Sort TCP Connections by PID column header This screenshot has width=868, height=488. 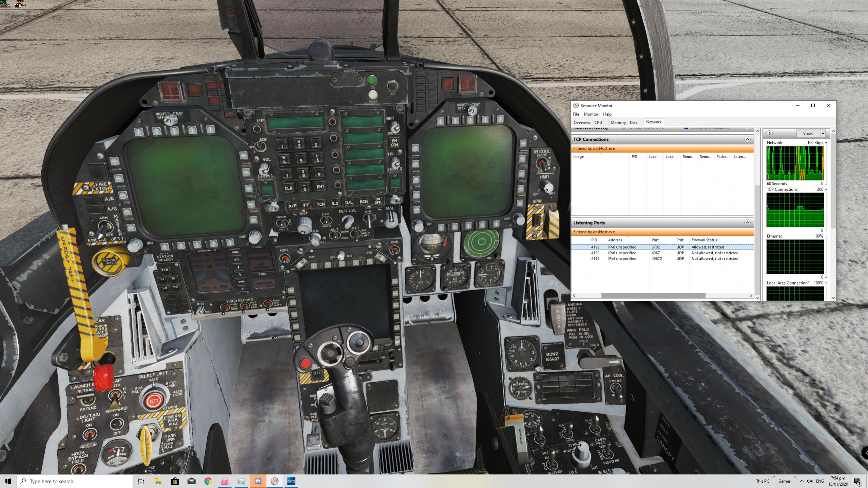tap(638, 157)
